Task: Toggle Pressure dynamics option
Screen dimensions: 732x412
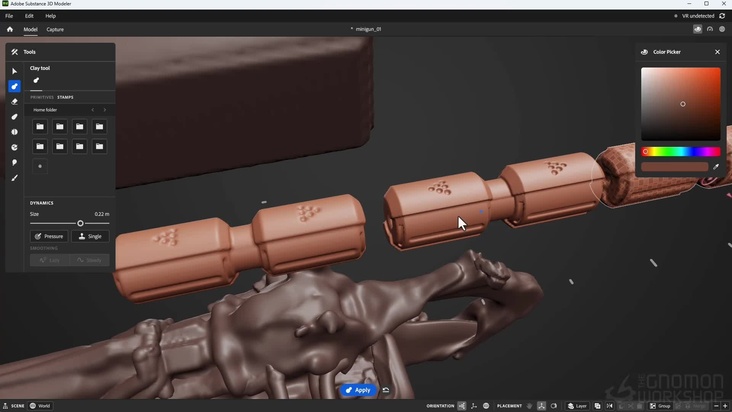Action: tap(49, 236)
